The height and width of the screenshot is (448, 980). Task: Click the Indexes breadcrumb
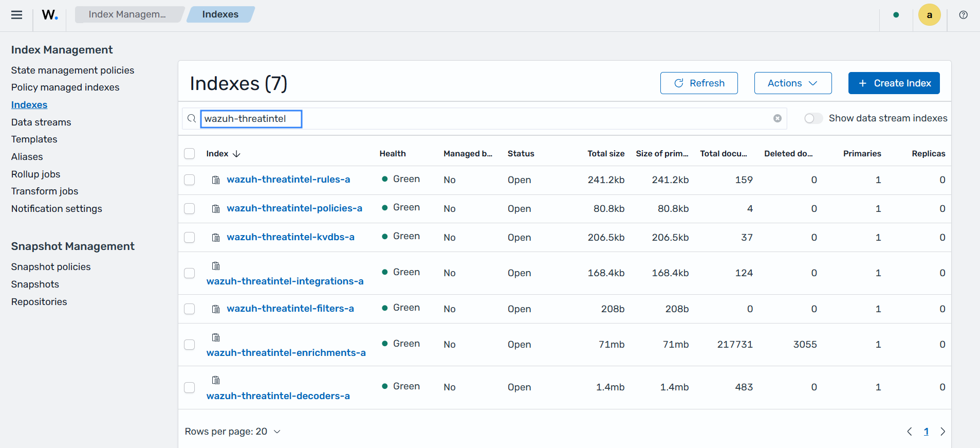pyautogui.click(x=220, y=14)
